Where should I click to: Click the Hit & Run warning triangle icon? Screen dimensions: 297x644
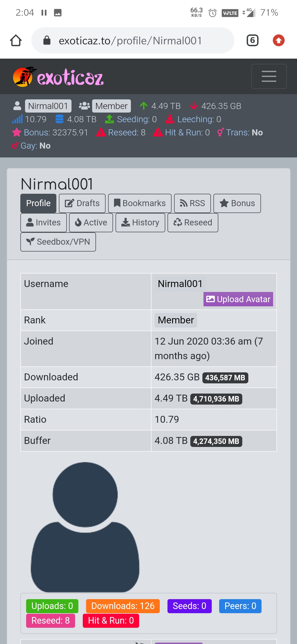(x=158, y=132)
